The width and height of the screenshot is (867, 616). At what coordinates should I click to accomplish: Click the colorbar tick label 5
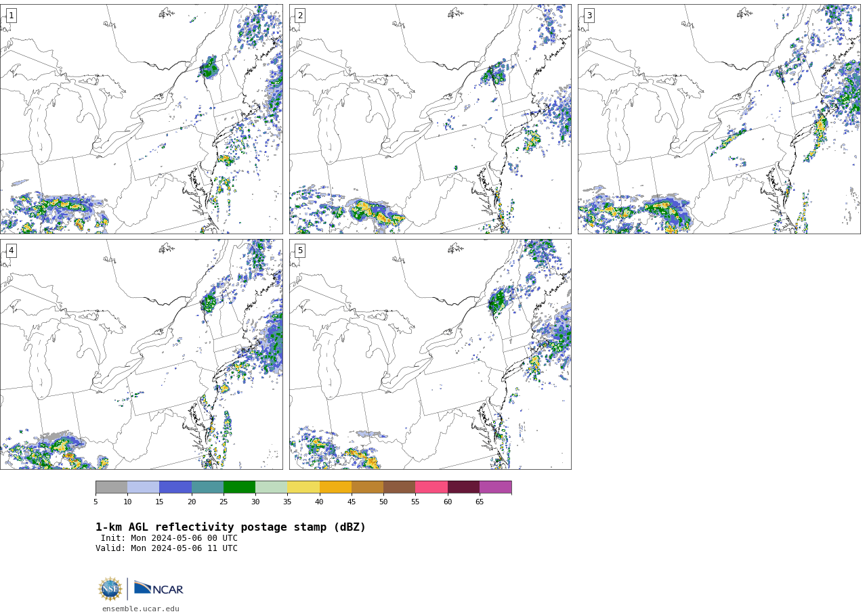pos(96,502)
